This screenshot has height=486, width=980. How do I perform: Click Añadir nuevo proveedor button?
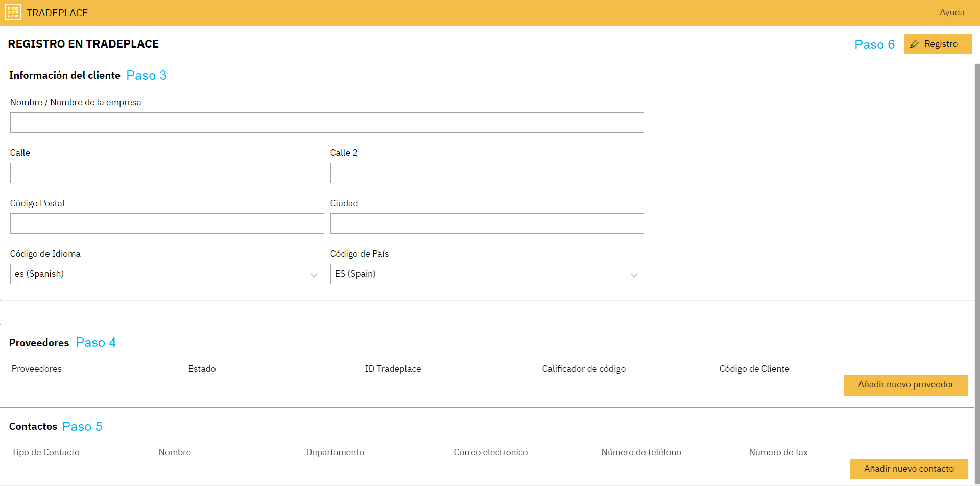pos(905,385)
